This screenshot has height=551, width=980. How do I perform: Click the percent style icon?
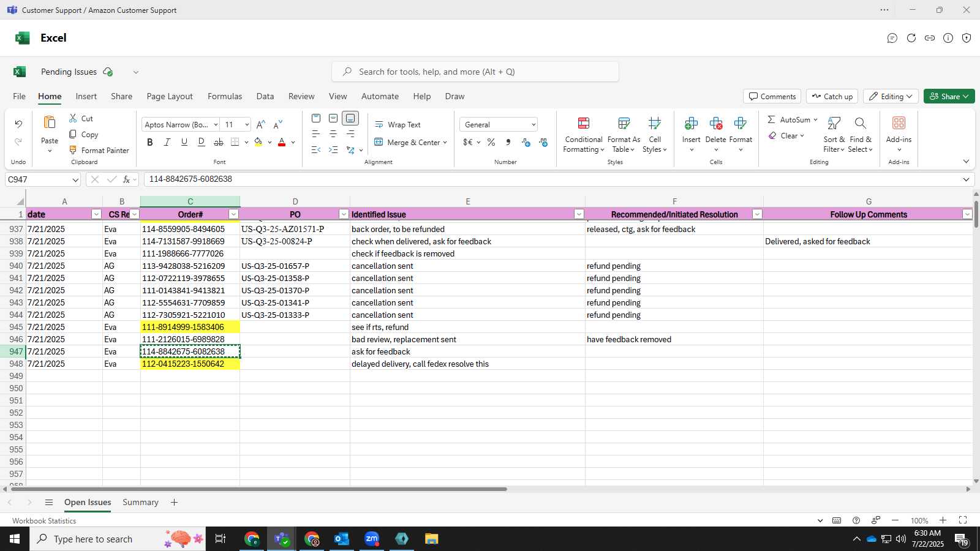click(491, 142)
